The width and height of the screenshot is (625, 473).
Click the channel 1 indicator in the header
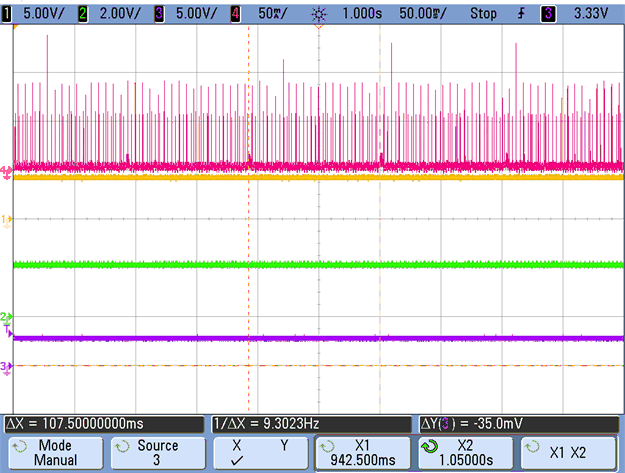(6, 14)
